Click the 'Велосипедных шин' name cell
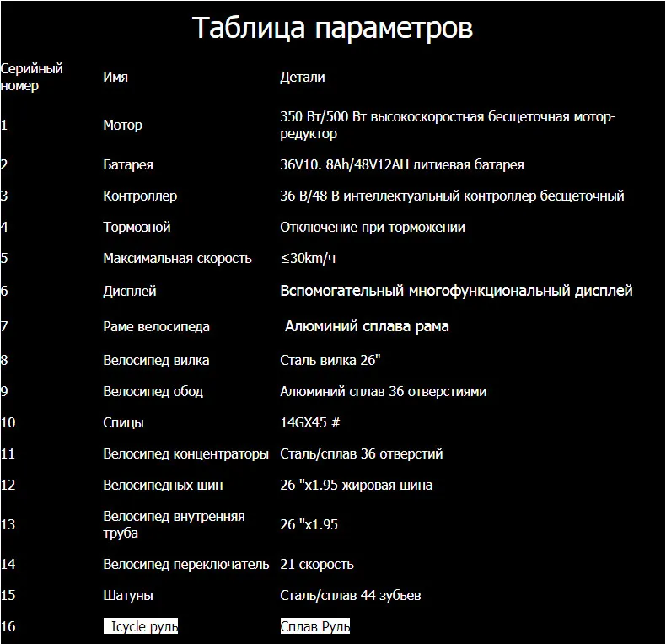This screenshot has height=644, width=666. (163, 486)
